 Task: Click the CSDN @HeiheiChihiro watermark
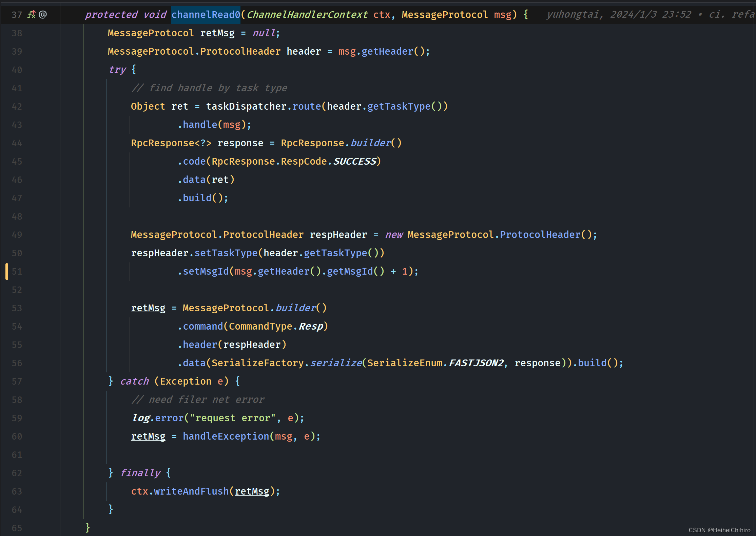coord(719,530)
